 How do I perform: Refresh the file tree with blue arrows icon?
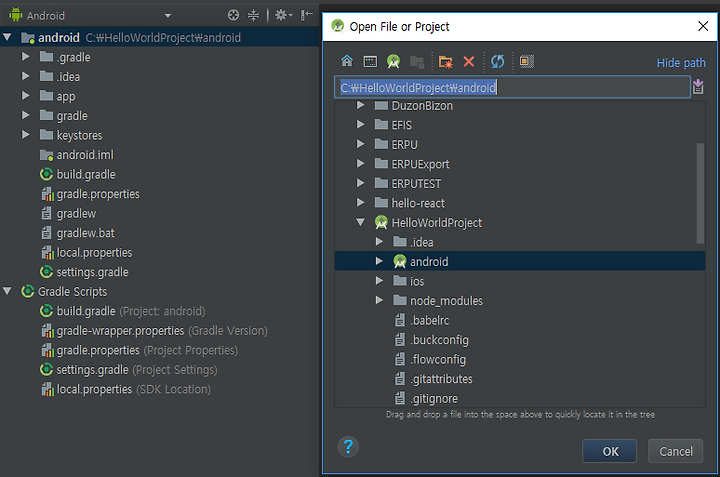coord(498,61)
